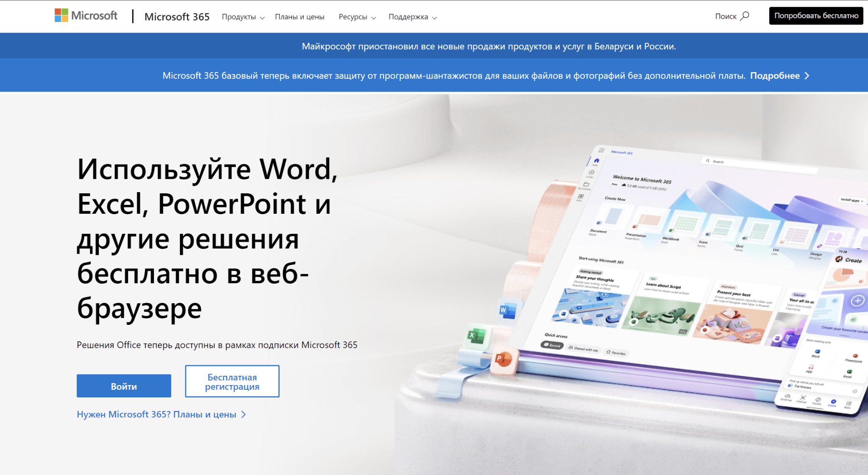Screen dimensions: 868x475
Task: Click the storage usage indicator '1.3 GB of 5 GB'
Action: pyautogui.click(x=645, y=187)
